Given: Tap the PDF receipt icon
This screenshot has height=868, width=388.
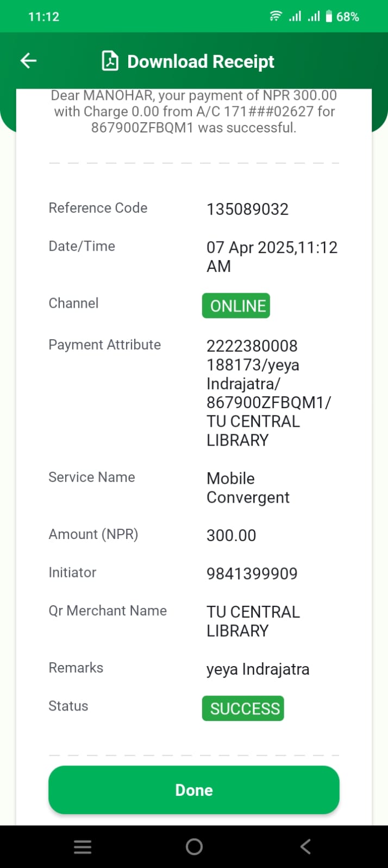Looking at the screenshot, I should click(110, 61).
